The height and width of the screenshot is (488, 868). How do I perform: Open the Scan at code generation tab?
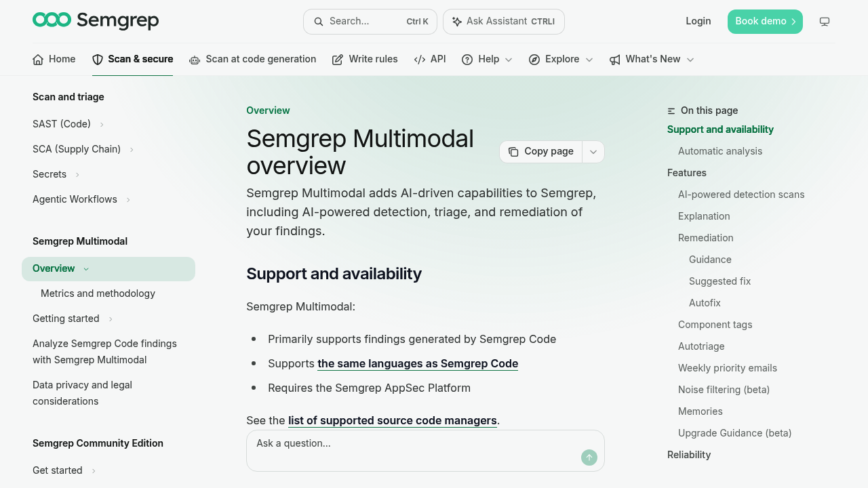click(x=253, y=60)
